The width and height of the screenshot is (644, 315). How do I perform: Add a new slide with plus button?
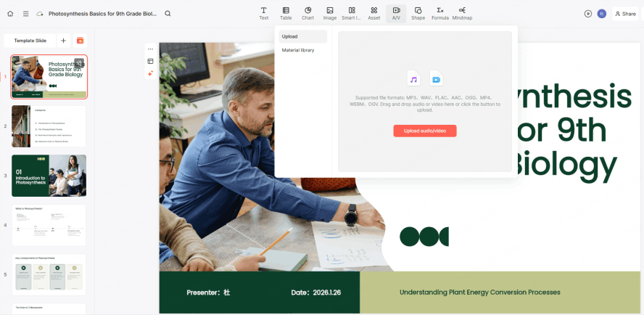(x=63, y=41)
